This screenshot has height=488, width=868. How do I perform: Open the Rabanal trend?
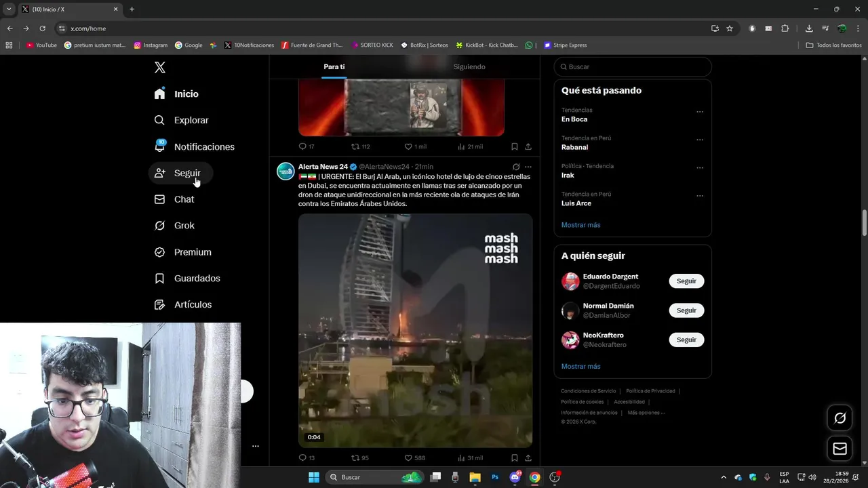(x=574, y=147)
